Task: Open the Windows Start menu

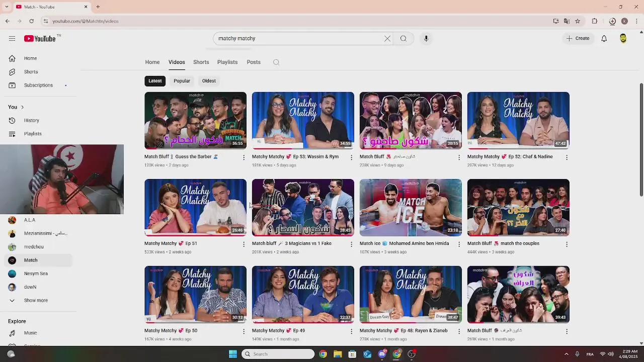Action: click(232, 354)
